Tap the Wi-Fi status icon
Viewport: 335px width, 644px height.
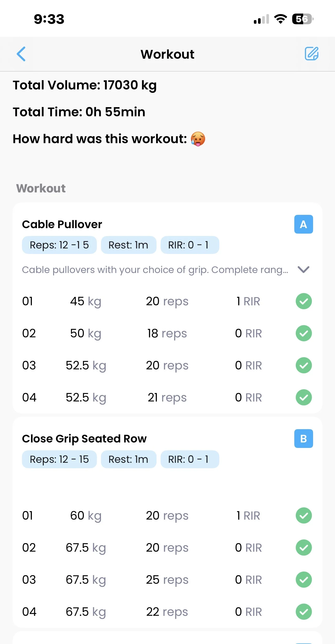[280, 19]
